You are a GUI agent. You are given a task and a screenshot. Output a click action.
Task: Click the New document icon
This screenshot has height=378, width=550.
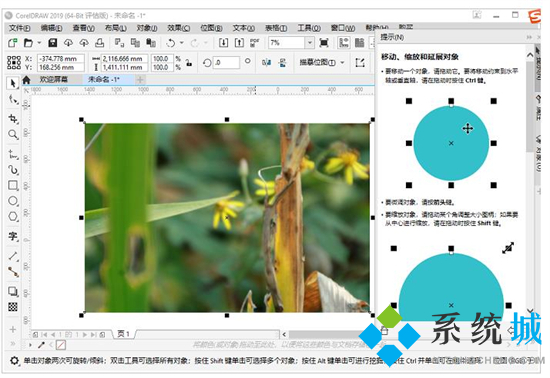pos(13,43)
